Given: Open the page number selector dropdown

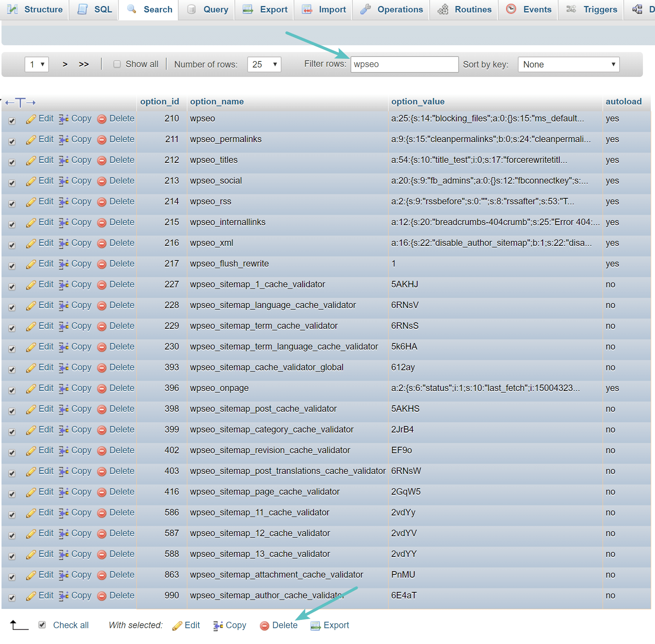Looking at the screenshot, I should (36, 64).
